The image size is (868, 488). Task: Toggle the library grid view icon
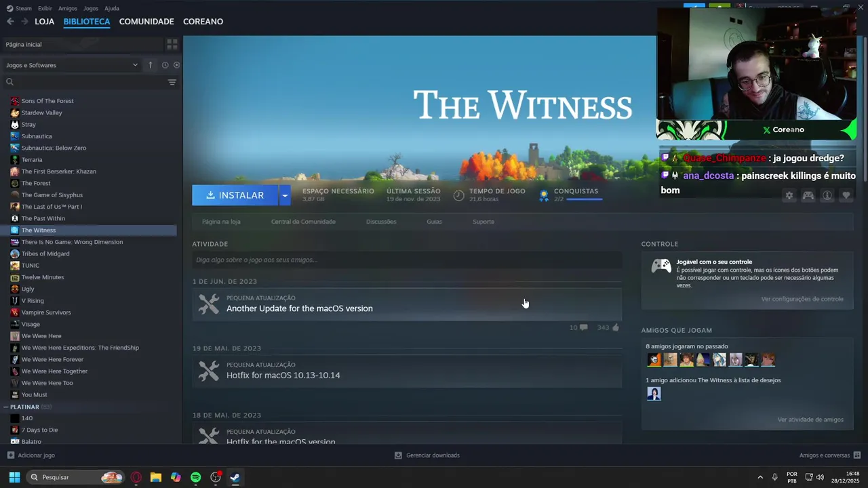pyautogui.click(x=172, y=44)
